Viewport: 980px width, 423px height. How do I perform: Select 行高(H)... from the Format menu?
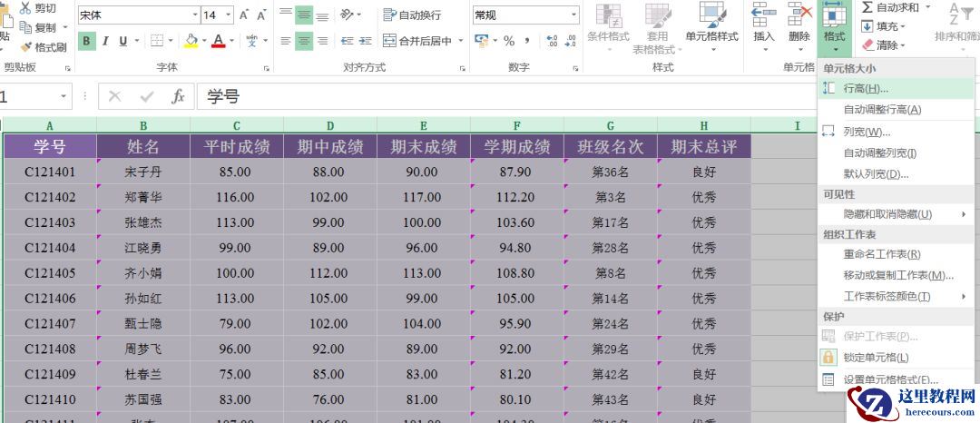865,88
